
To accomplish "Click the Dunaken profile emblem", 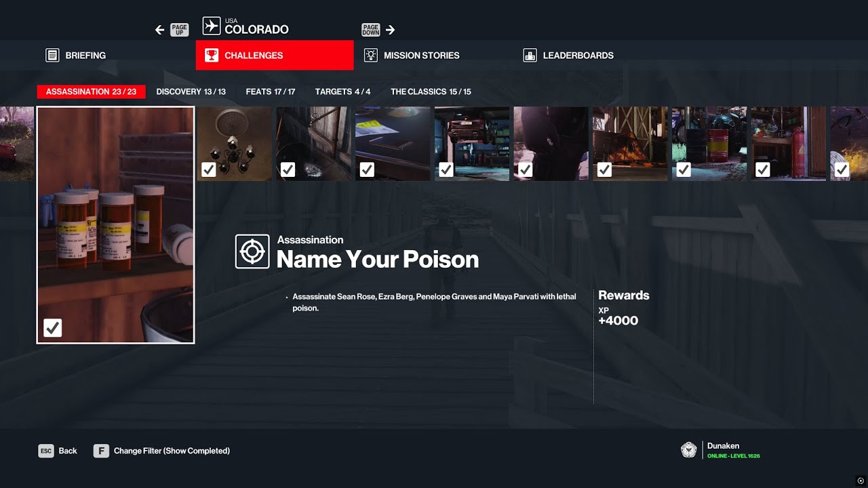I will tap(688, 450).
